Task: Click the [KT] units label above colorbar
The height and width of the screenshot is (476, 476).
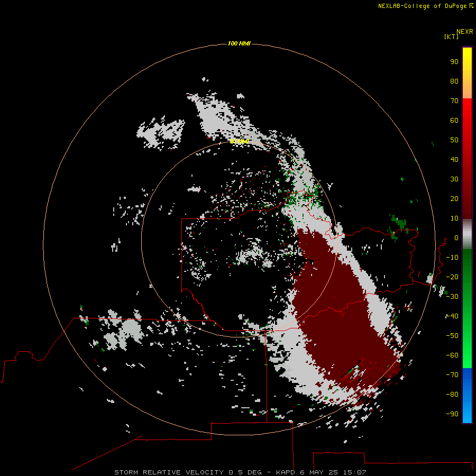Action: 451,36
